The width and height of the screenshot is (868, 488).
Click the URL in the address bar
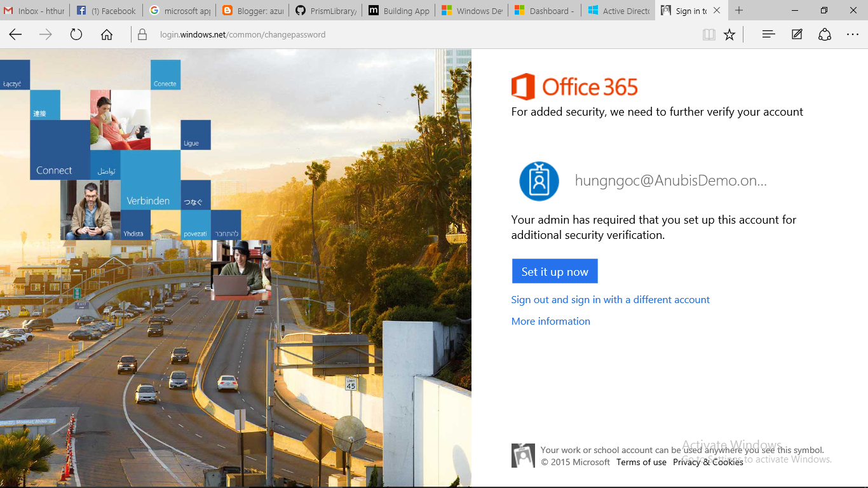(x=243, y=35)
